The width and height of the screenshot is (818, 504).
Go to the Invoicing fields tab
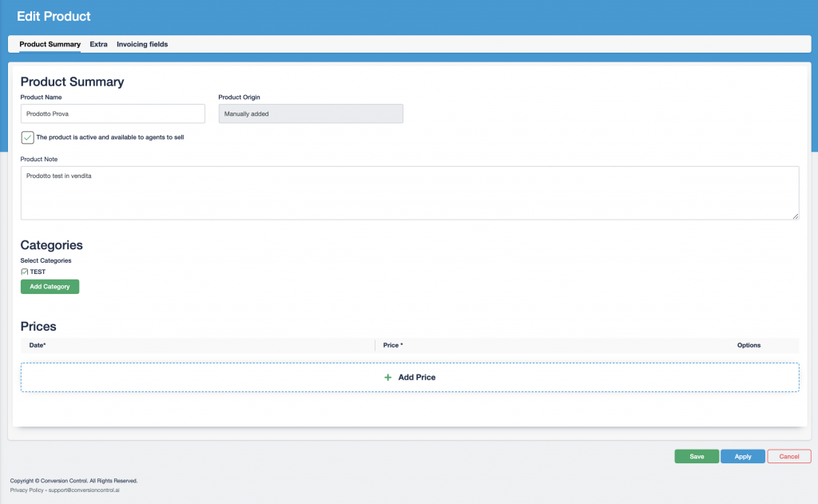click(x=142, y=45)
